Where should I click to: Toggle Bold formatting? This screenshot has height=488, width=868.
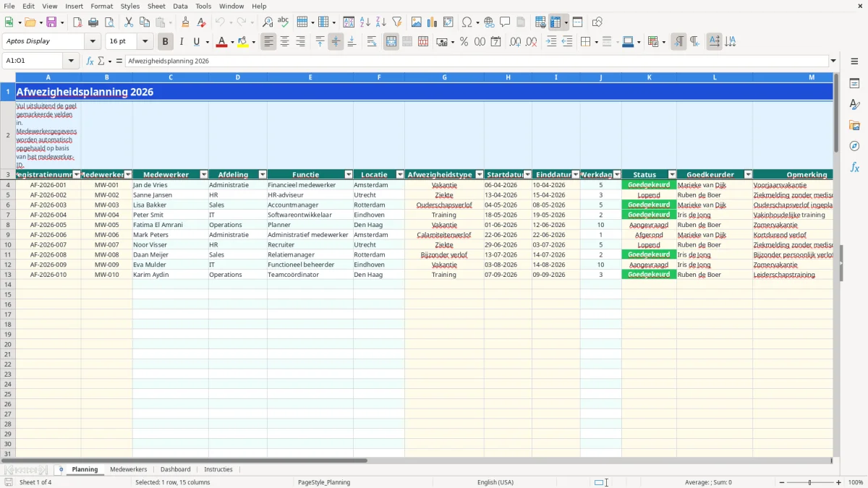tap(165, 42)
